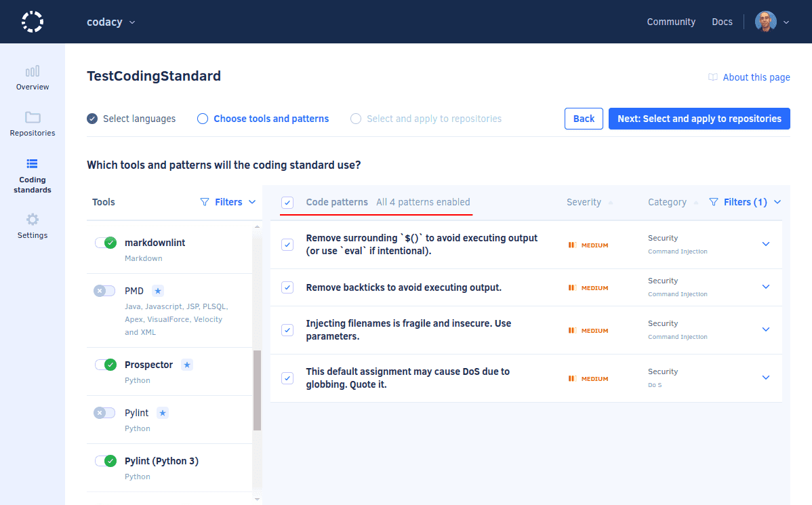Open the filter funnel icon in the Tools panel
812x505 pixels.
click(203, 201)
